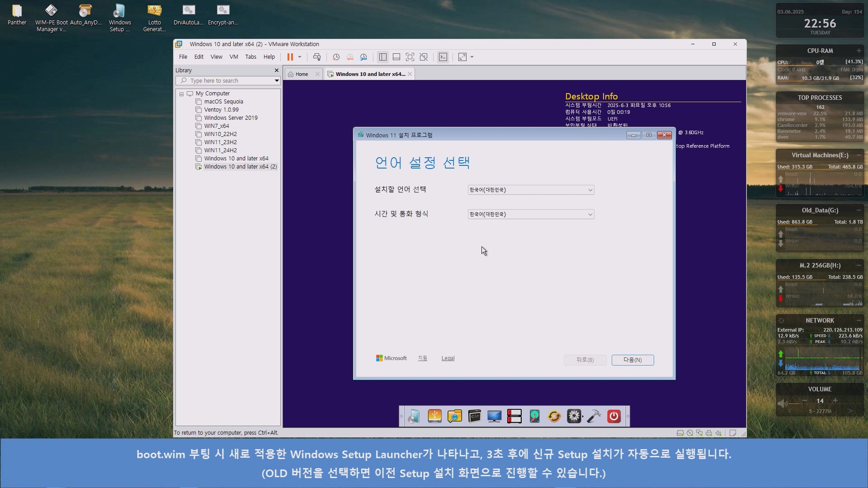This screenshot has height=488, width=868.
Task: Open the Tabs menu
Action: click(x=251, y=57)
